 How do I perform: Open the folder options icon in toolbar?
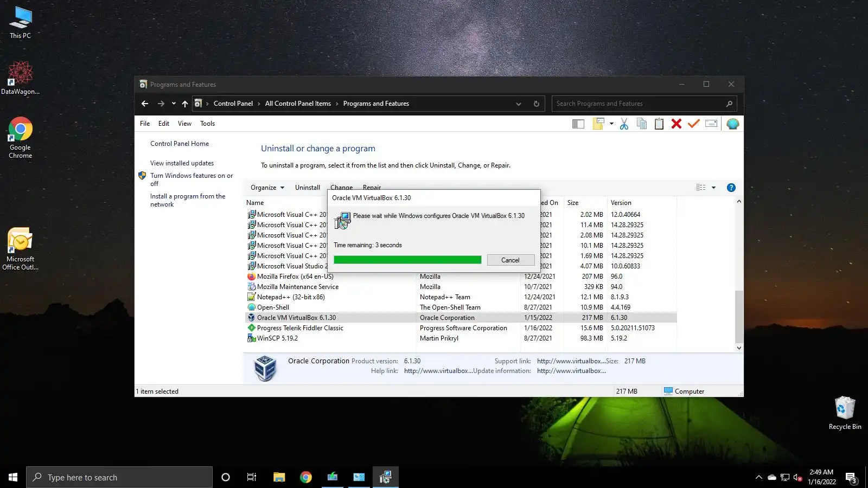point(598,124)
